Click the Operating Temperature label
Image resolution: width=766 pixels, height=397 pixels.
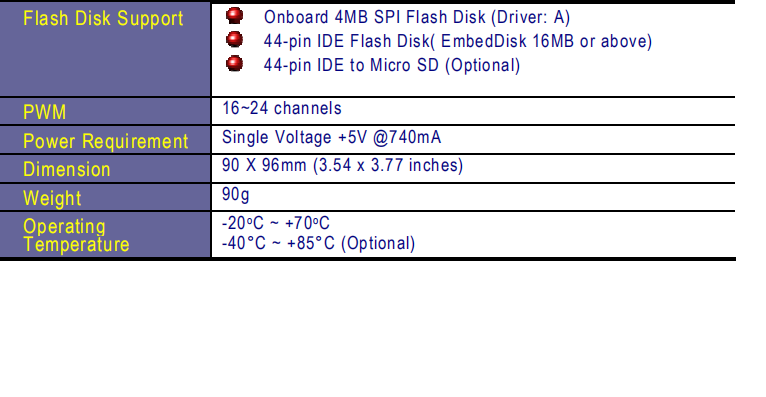click(x=76, y=235)
